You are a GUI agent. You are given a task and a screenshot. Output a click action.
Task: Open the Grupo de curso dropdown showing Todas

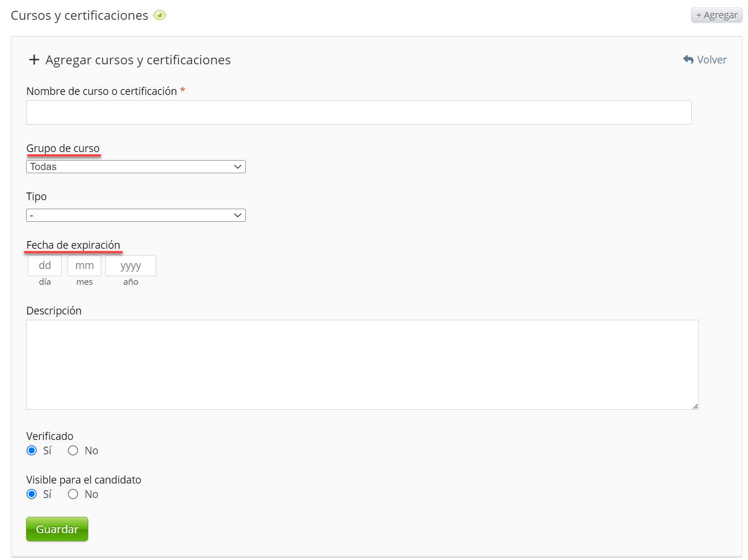(135, 167)
